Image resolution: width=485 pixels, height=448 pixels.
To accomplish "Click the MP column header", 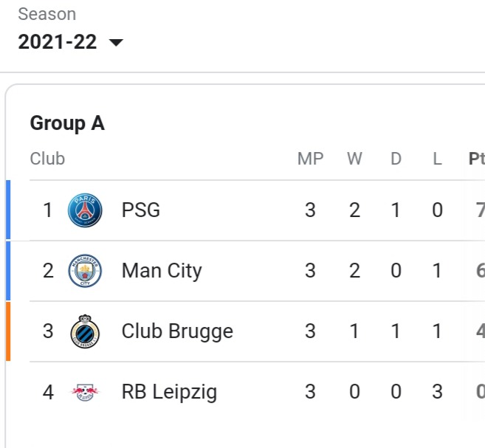I will pos(310,159).
